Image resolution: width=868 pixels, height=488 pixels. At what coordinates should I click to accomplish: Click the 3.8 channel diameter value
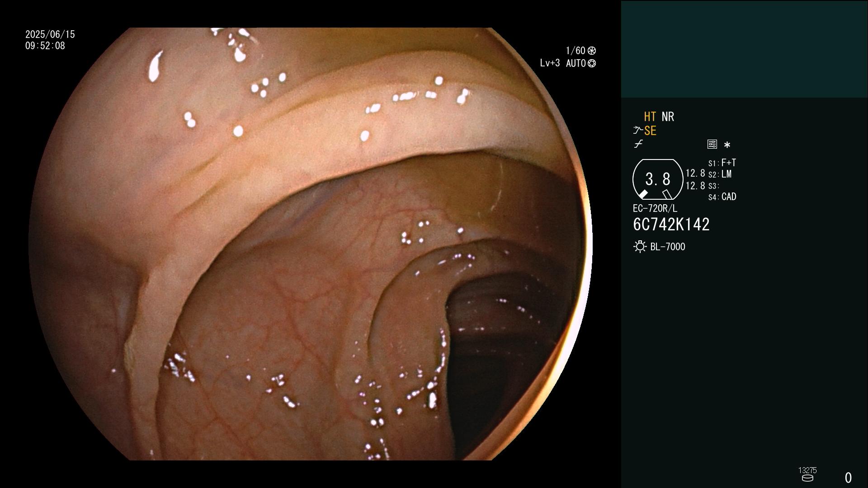coord(658,179)
